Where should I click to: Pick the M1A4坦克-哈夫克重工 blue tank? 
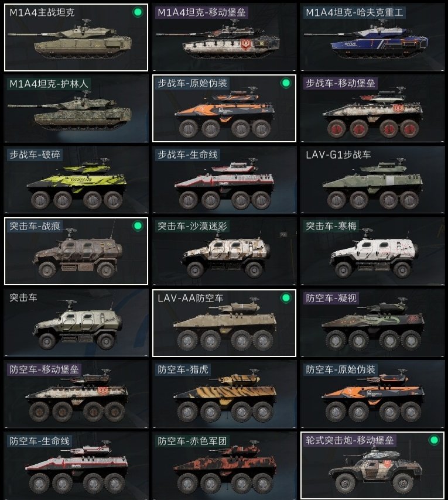372,37
